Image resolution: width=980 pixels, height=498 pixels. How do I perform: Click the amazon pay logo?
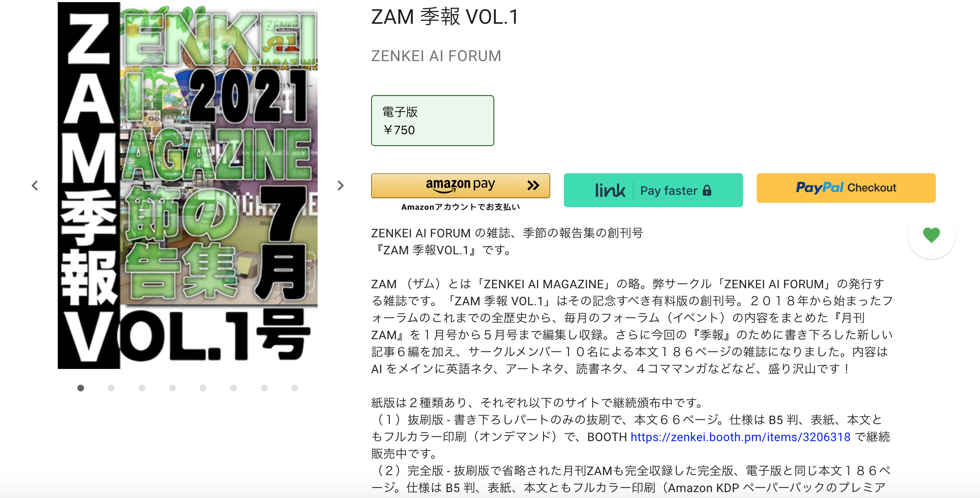click(x=460, y=185)
